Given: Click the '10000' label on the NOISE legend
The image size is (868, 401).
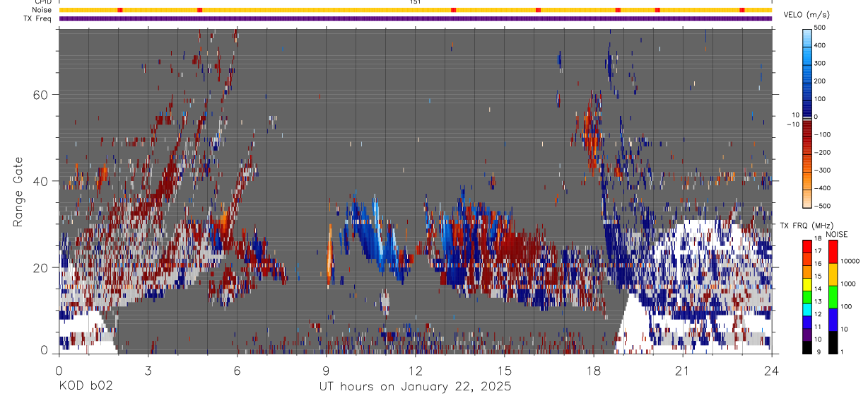Looking at the screenshot, I should coord(849,261).
